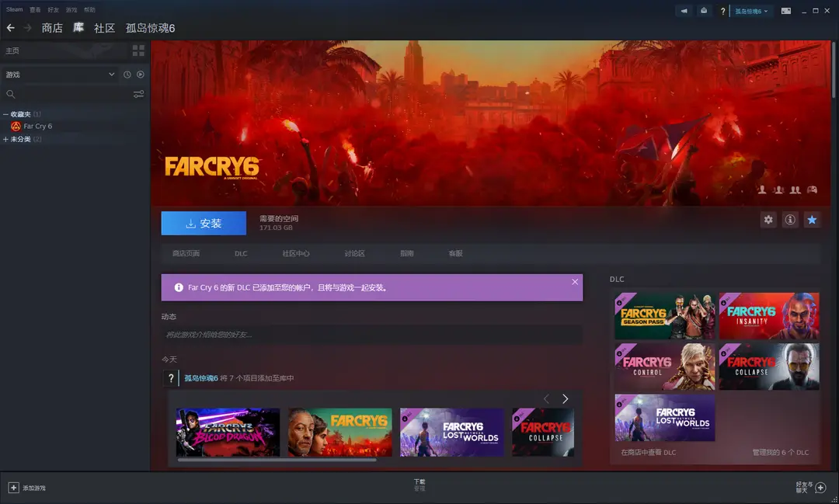Open friends and chat plus icon
The height and width of the screenshot is (504, 839).
click(x=820, y=488)
